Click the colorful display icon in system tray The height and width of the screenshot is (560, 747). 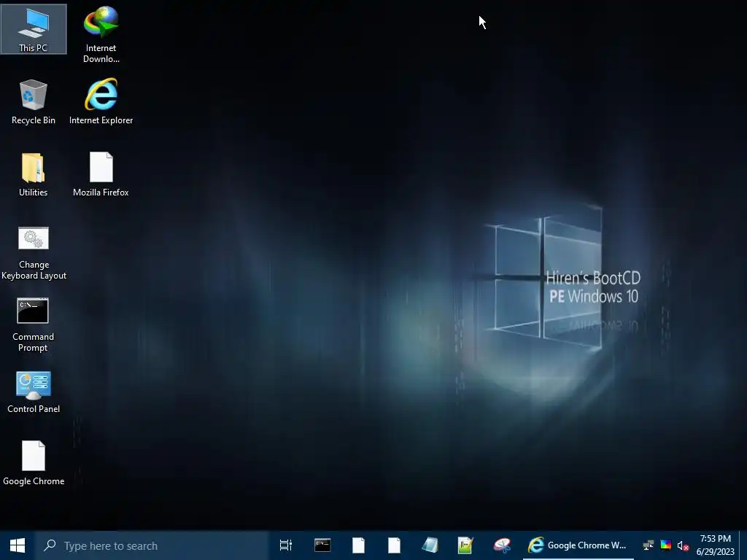(665, 545)
